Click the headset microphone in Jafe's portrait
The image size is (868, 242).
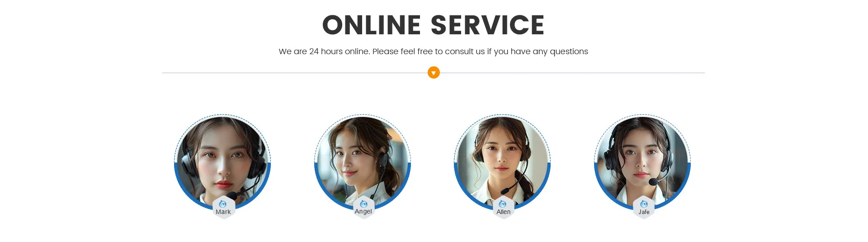click(653, 181)
